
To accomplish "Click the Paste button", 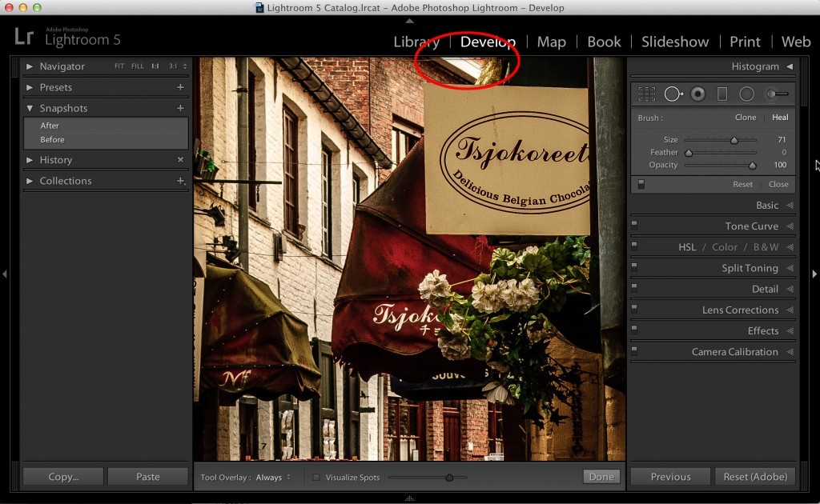I will pos(148,477).
